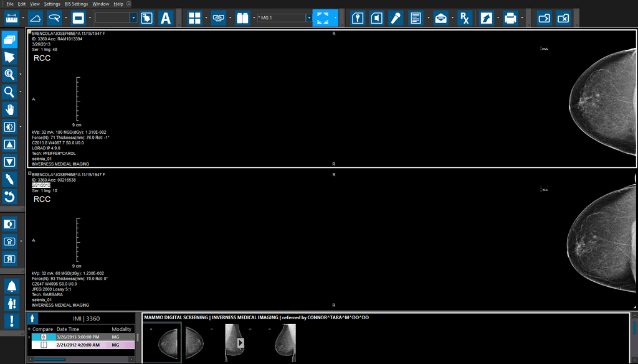Click the bell alert icon
This screenshot has height=364, width=638.
[x=12, y=286]
